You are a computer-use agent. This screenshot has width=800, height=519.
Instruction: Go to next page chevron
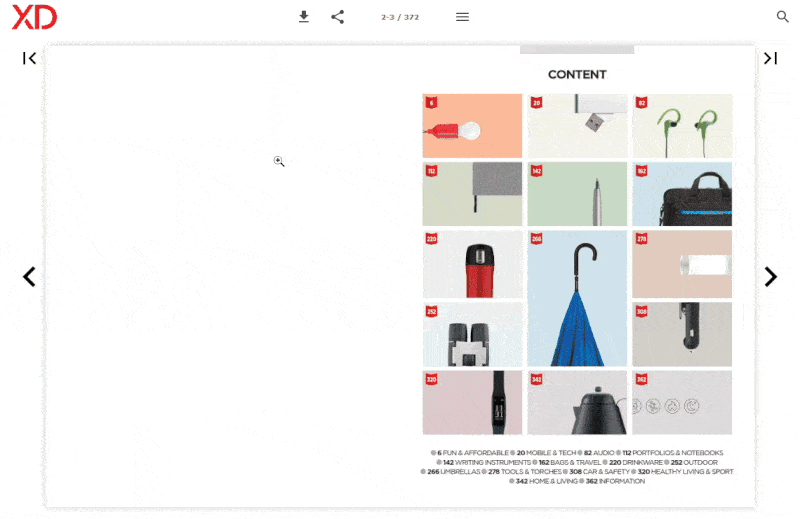coord(770,277)
